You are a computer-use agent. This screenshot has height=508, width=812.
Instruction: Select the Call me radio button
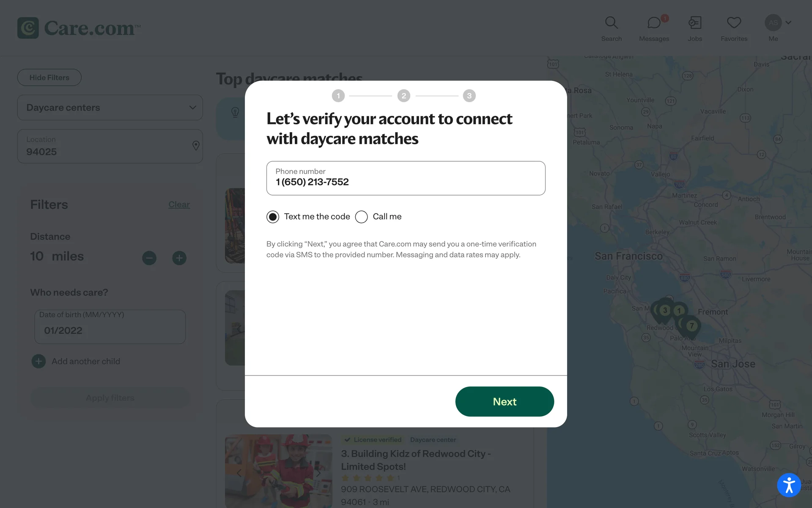[x=362, y=217]
